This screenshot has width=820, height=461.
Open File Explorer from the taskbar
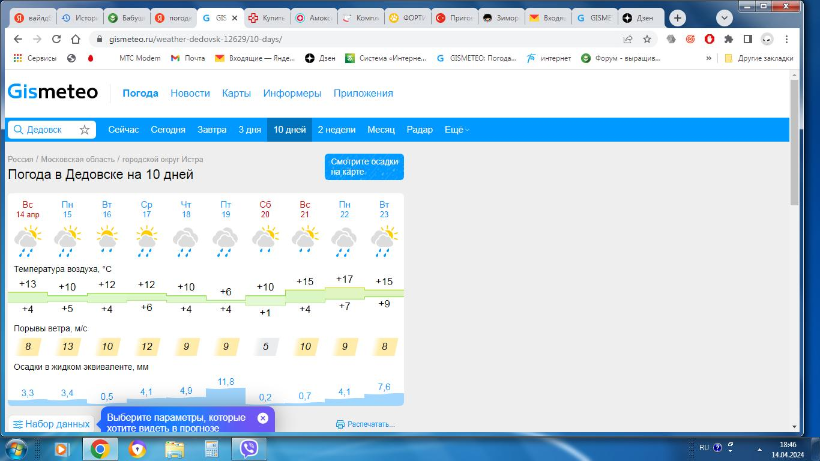click(x=175, y=449)
